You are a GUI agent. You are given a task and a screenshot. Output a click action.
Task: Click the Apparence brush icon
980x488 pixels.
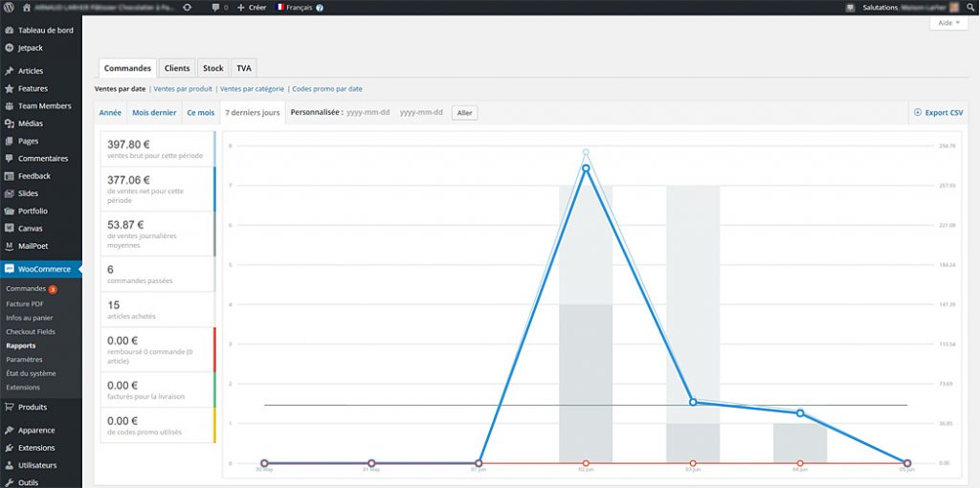coord(9,430)
